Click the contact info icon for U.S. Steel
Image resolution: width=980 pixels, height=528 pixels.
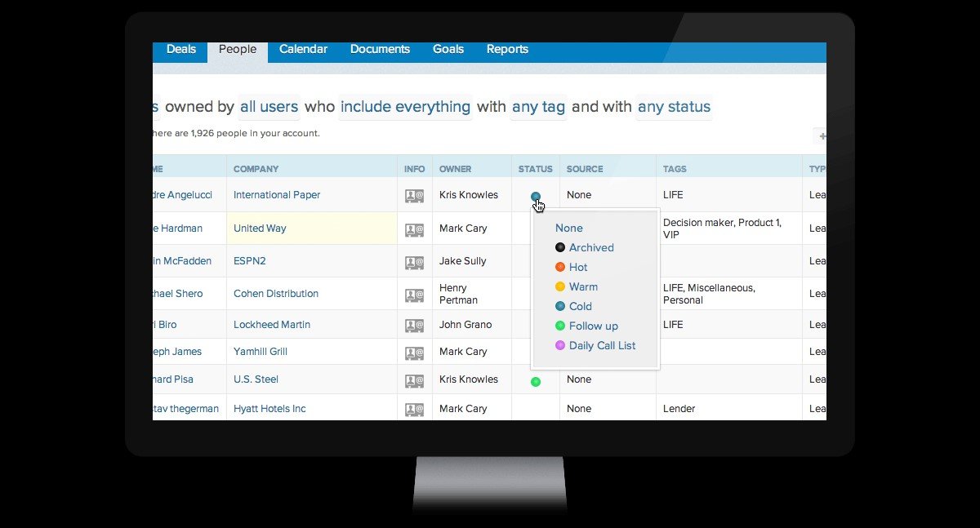(x=414, y=380)
